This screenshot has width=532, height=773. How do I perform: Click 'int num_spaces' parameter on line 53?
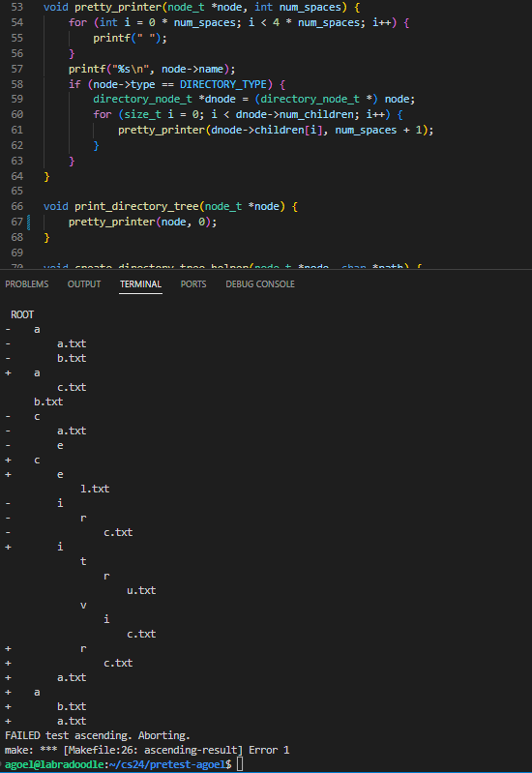tap(297, 7)
